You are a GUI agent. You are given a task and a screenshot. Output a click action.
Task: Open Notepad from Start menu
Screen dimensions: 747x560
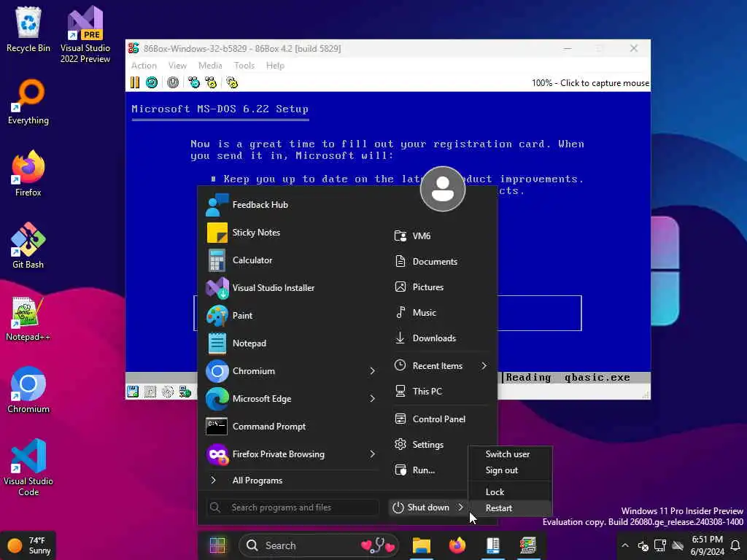click(292, 343)
